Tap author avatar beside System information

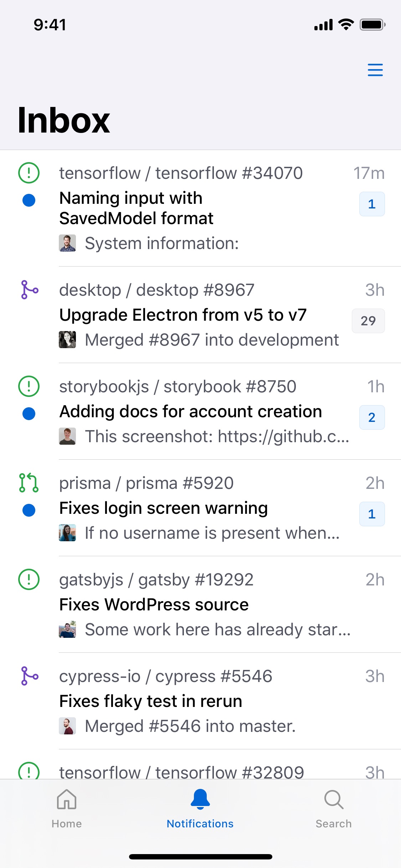click(67, 243)
